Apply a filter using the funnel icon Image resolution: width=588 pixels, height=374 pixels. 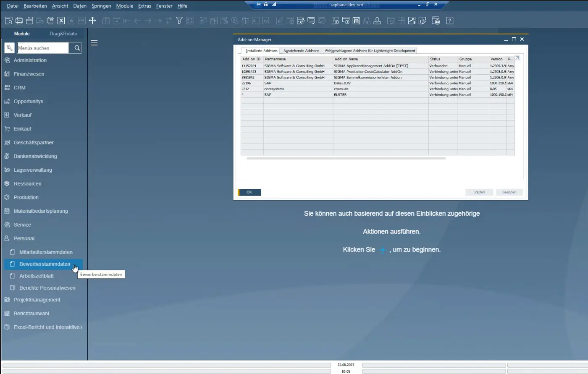click(x=179, y=20)
